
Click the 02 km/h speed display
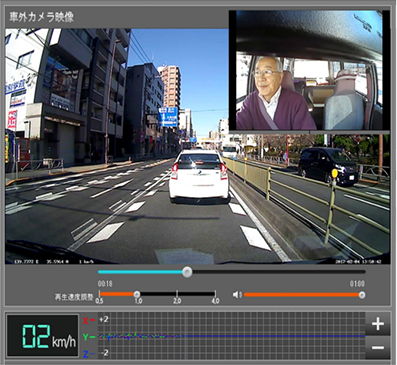tap(43, 336)
